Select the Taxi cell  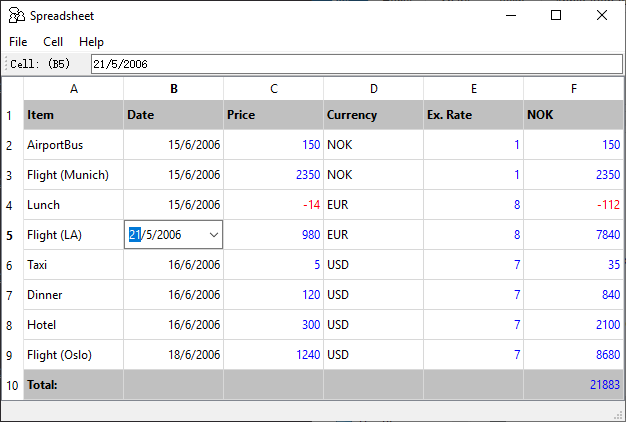pos(73,265)
